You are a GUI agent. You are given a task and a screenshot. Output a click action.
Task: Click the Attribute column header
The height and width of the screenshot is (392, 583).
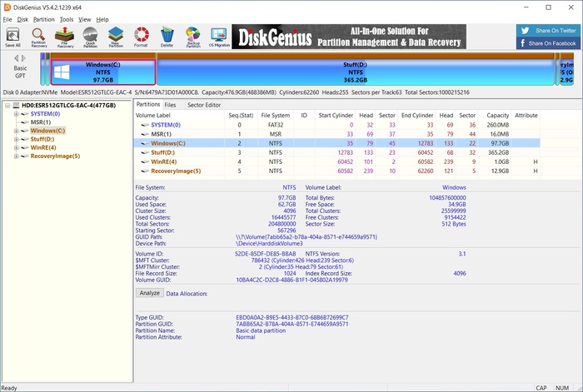pos(526,115)
